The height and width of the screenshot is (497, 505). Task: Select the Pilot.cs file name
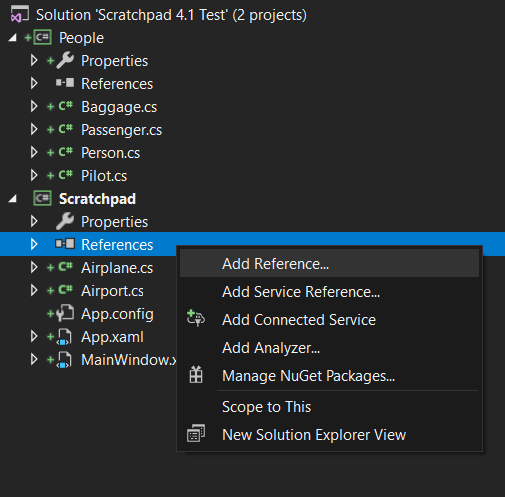coord(104,176)
